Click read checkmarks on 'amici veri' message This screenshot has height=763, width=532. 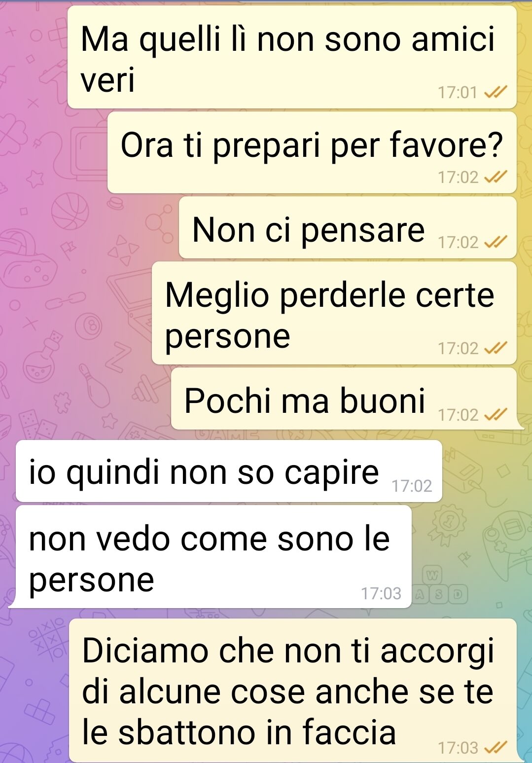(496, 92)
